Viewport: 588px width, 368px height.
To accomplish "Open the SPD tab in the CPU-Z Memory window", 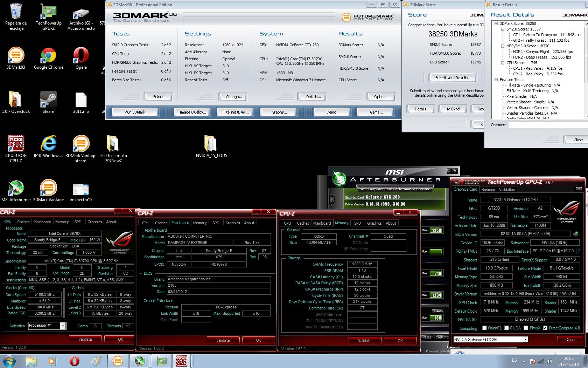I will click(x=357, y=223).
